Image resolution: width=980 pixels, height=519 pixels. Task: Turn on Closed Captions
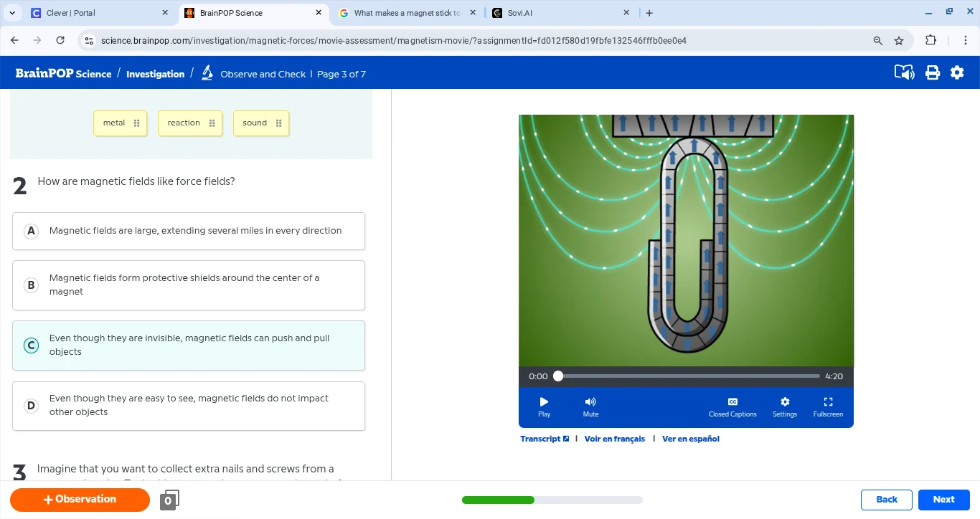click(732, 406)
